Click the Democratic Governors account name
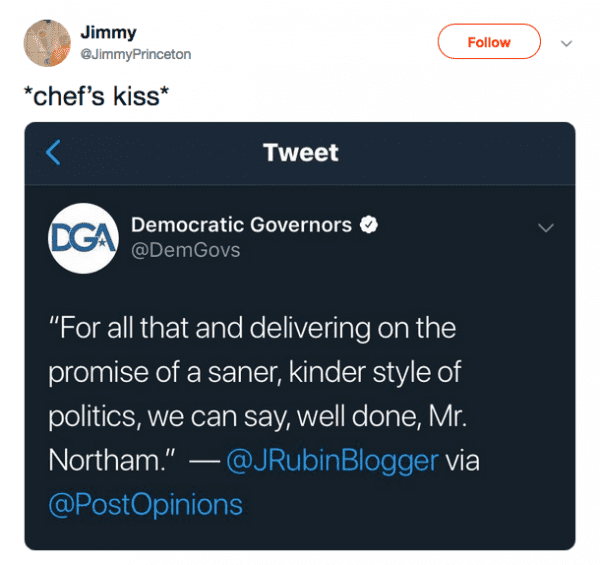The image size is (600, 565). coord(242,225)
